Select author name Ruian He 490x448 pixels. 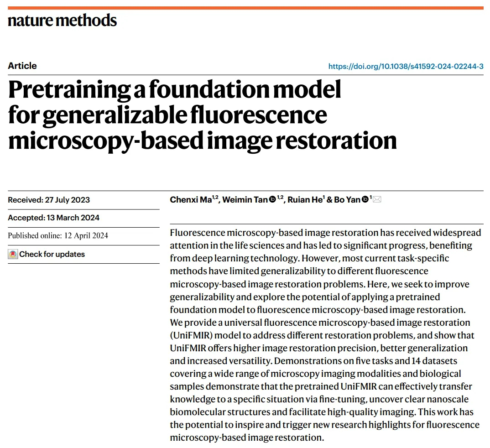(305, 200)
